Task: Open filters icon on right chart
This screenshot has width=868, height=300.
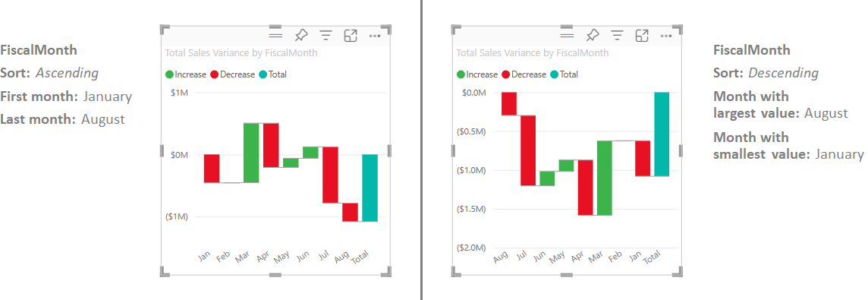Action: (x=617, y=36)
